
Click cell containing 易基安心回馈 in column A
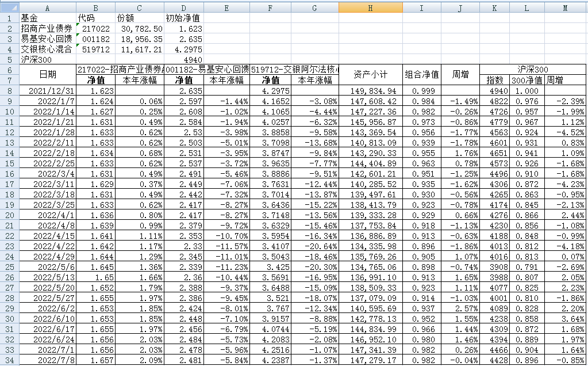tap(47, 39)
